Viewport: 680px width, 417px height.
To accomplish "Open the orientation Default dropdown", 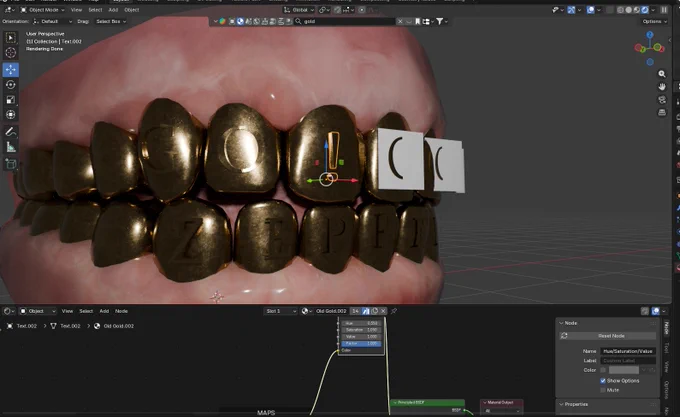I will pyautogui.click(x=52, y=21).
